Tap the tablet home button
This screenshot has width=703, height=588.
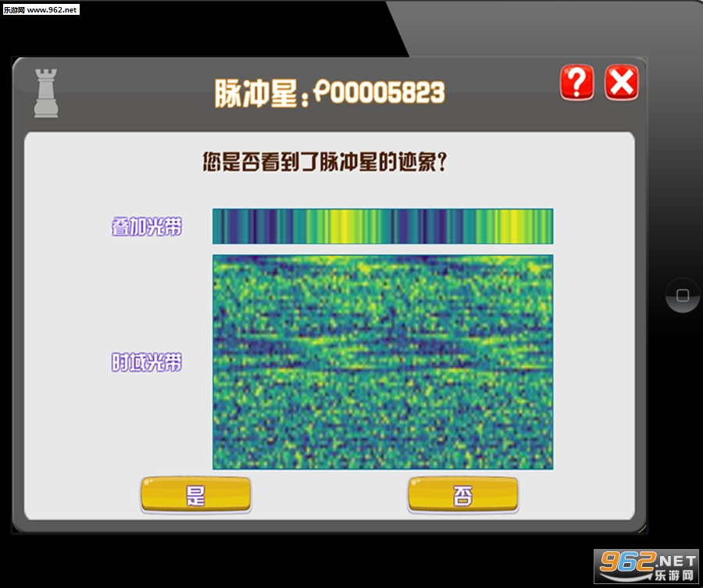[x=683, y=295]
